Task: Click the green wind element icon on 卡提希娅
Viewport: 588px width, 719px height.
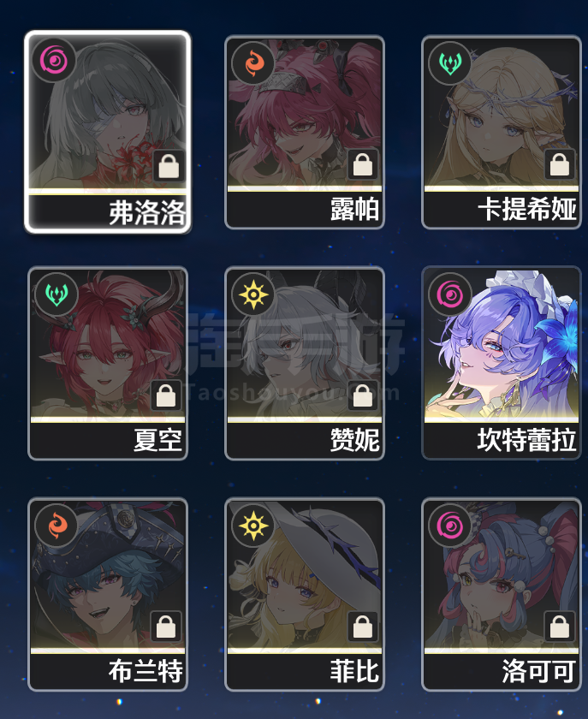Action: click(x=450, y=63)
